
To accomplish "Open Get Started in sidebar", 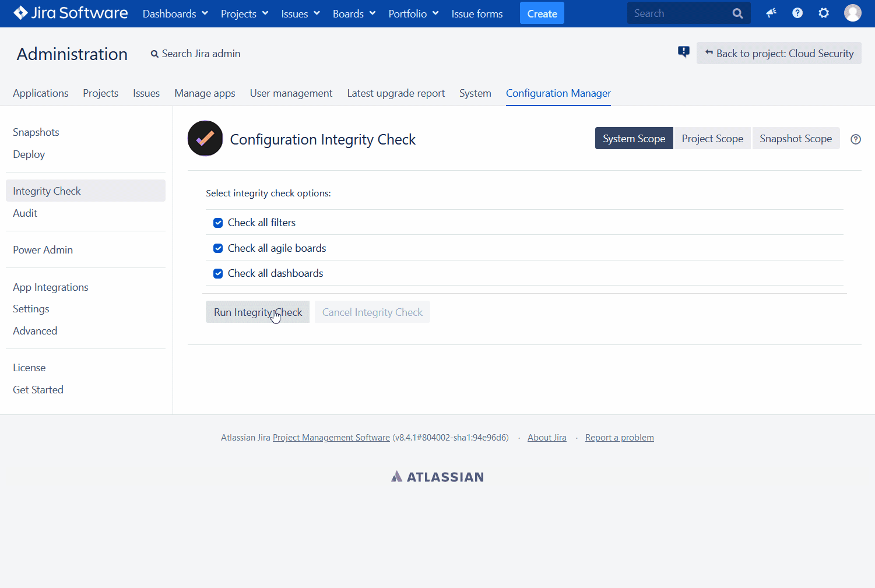I will pos(38,390).
